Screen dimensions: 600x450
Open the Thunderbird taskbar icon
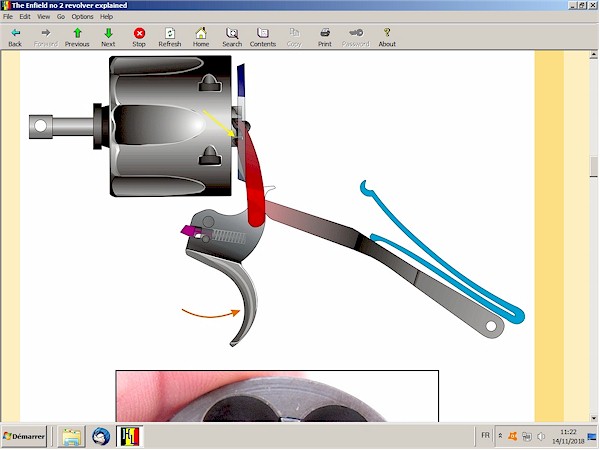(x=101, y=436)
